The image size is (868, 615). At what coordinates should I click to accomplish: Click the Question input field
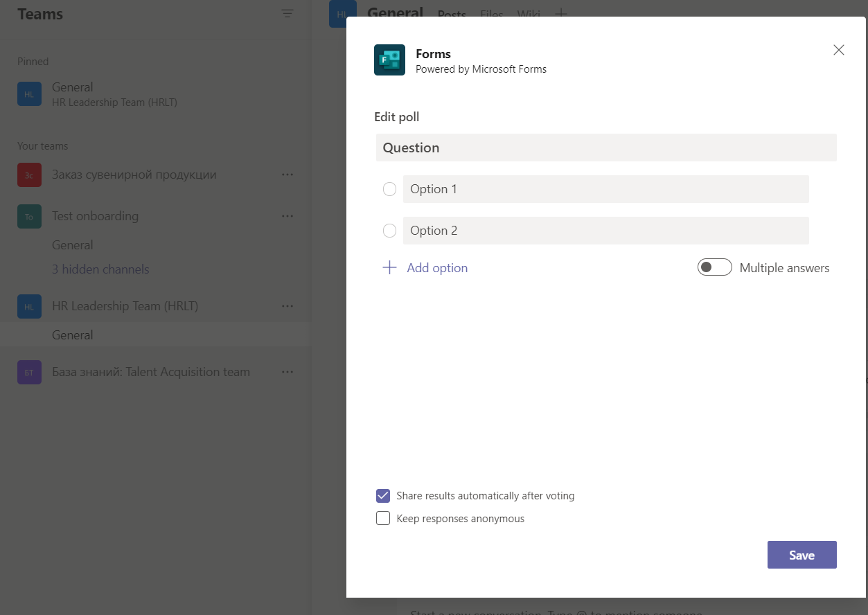click(606, 148)
